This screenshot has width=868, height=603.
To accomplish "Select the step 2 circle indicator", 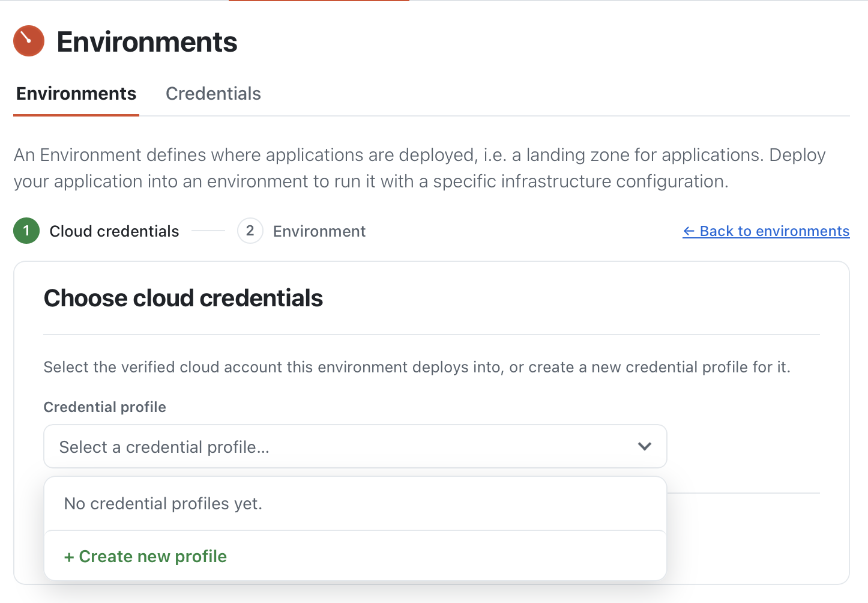I will coord(250,231).
